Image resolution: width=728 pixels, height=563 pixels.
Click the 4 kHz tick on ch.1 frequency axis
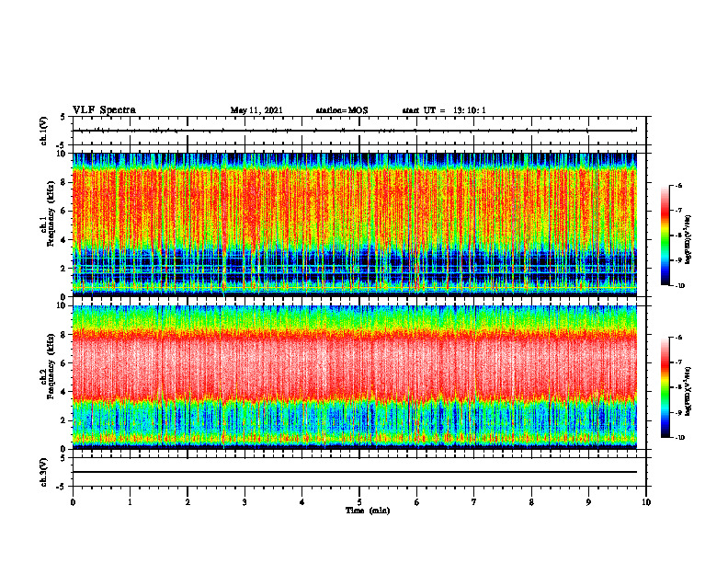[x=63, y=240]
